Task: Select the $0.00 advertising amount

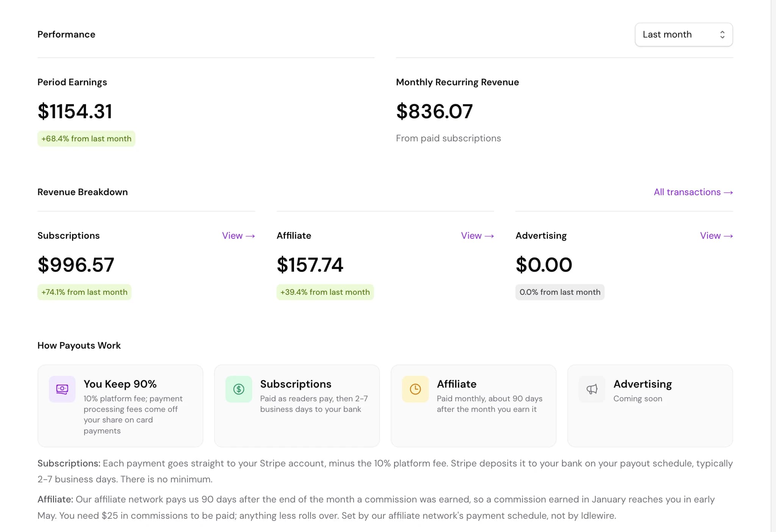Action: click(544, 264)
